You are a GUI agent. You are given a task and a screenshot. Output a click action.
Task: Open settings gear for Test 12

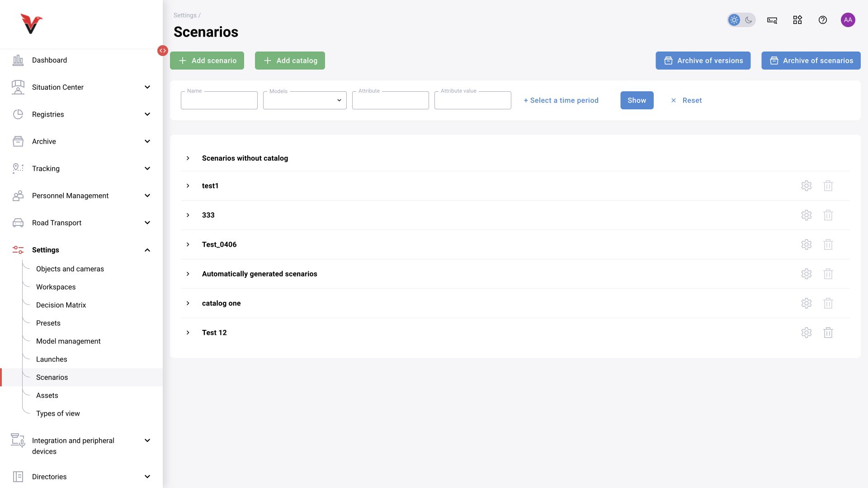[x=807, y=333]
